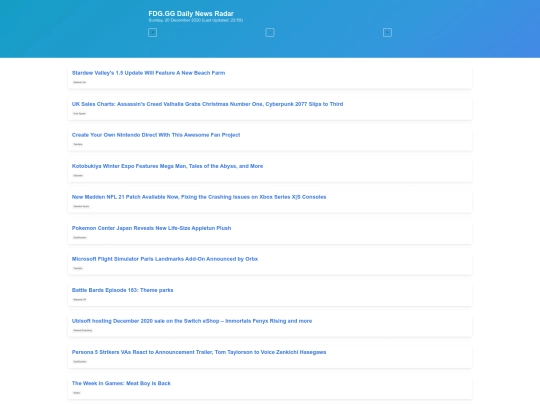Click the source tag under Kotobukiya Winter Expo headline
The width and height of the screenshot is (540, 405).
pyautogui.click(x=78, y=175)
